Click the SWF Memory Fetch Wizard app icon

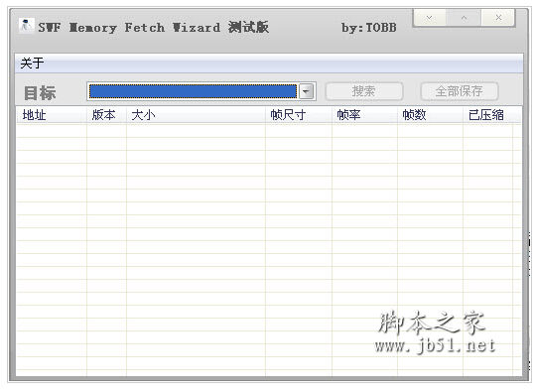(26, 26)
